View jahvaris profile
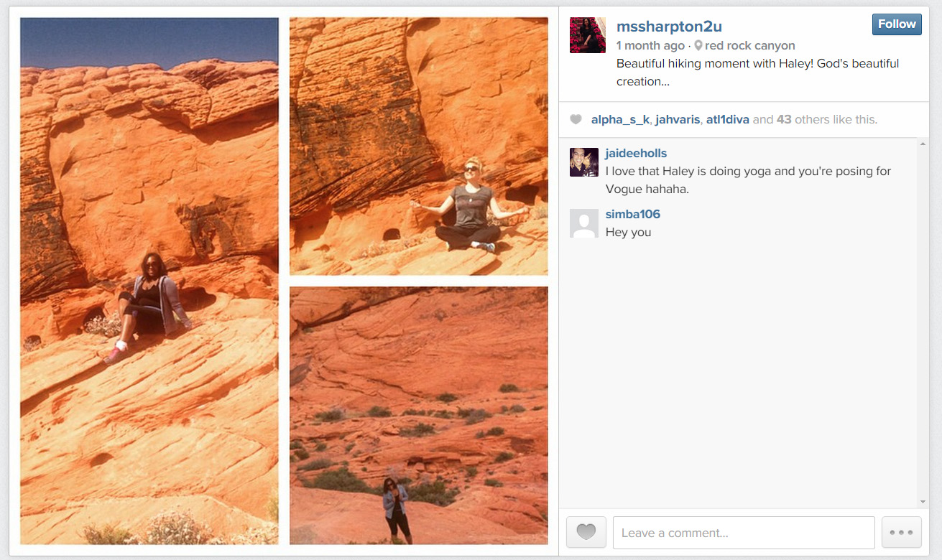942x560 pixels. (678, 120)
